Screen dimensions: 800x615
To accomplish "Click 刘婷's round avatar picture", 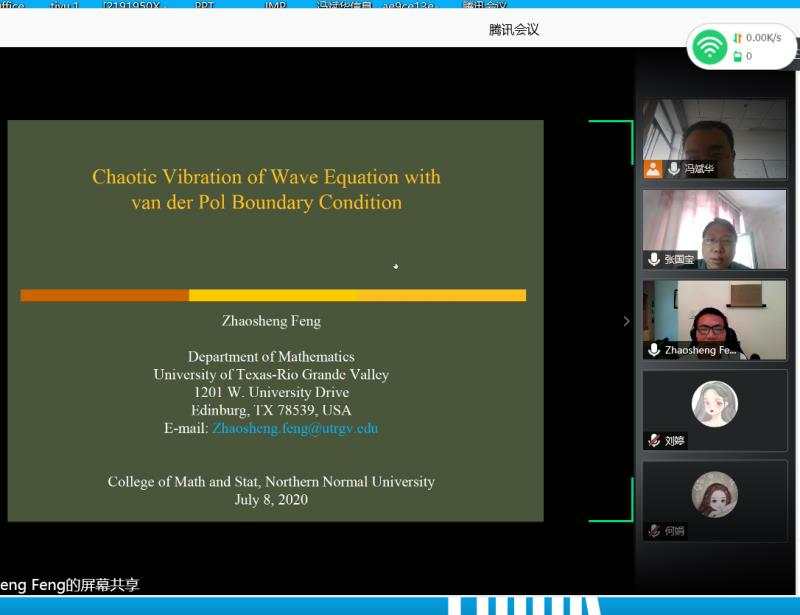I will coord(714,404).
